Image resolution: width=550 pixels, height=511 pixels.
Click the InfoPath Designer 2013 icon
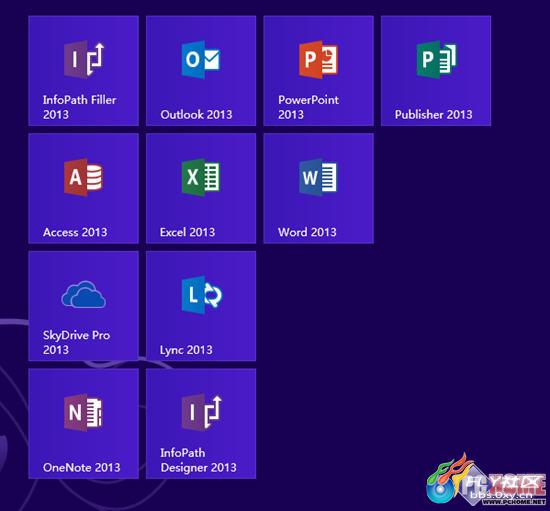tap(202, 412)
